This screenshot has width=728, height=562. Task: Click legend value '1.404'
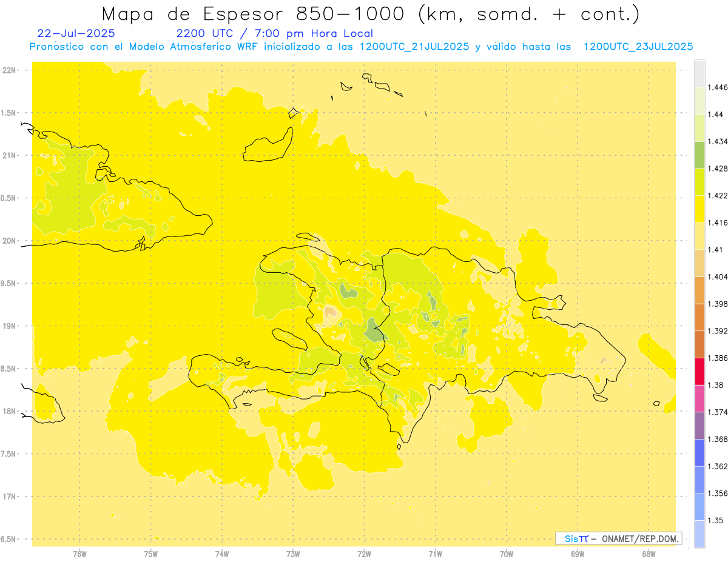click(718, 276)
